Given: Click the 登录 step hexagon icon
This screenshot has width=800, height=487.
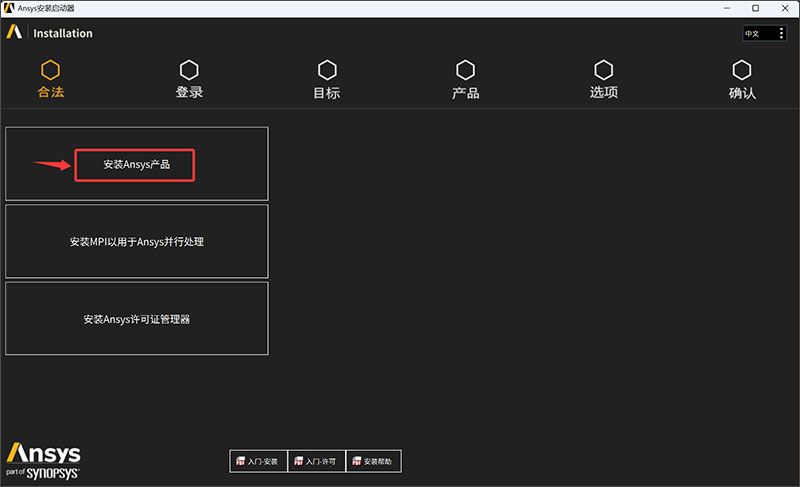Looking at the screenshot, I should [189, 70].
